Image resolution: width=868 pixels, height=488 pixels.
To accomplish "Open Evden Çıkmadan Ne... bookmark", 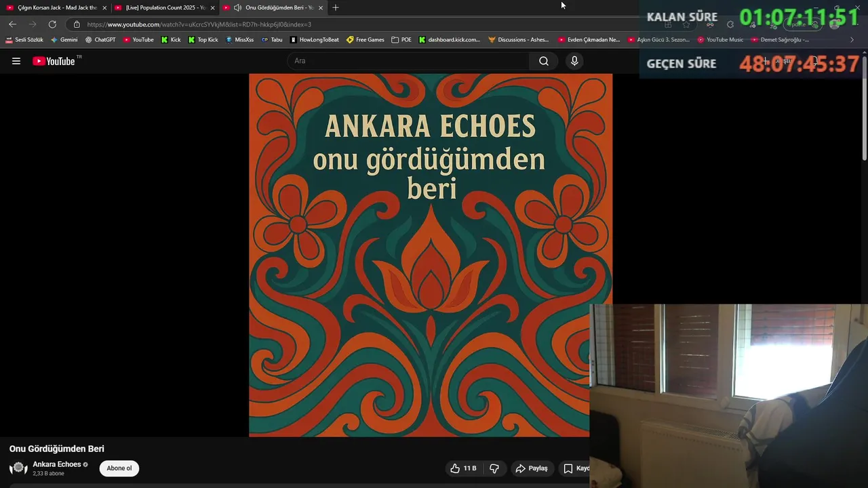I will point(589,40).
